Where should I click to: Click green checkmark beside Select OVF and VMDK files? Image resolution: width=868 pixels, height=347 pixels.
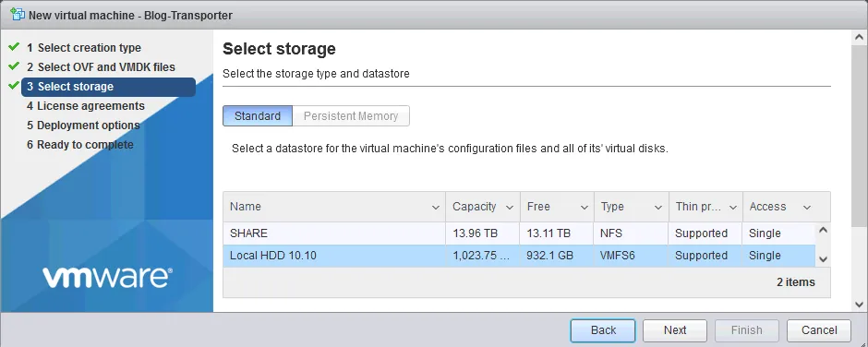pos(14,66)
